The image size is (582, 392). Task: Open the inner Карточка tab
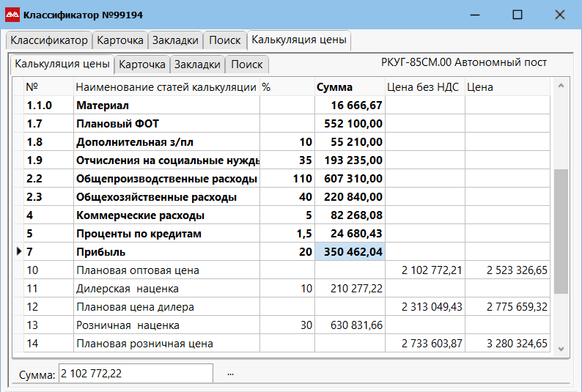click(x=142, y=64)
